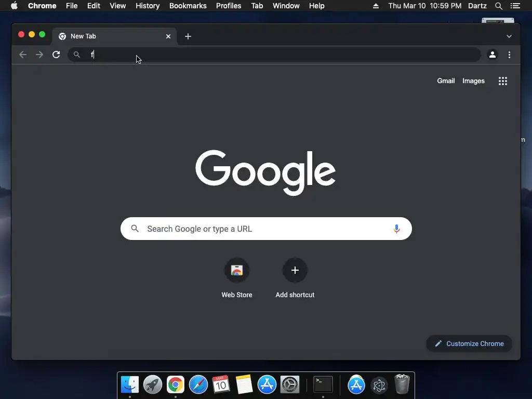
Task: Click the Add shortcut plus icon
Action: click(x=295, y=270)
